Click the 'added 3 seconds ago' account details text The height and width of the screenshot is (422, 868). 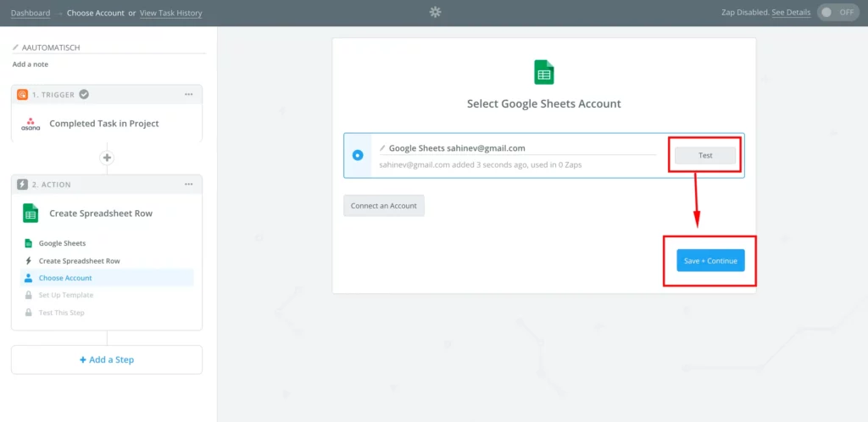coord(481,164)
